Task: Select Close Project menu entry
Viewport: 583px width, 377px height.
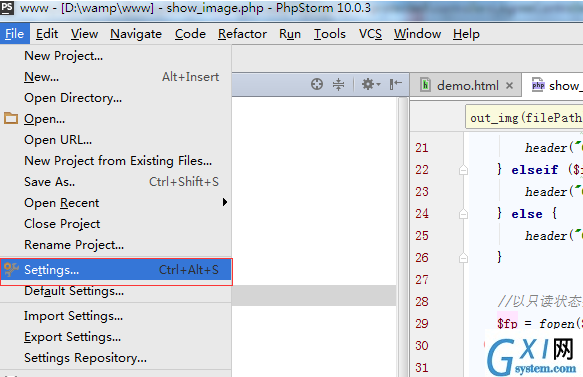Action: click(116, 224)
